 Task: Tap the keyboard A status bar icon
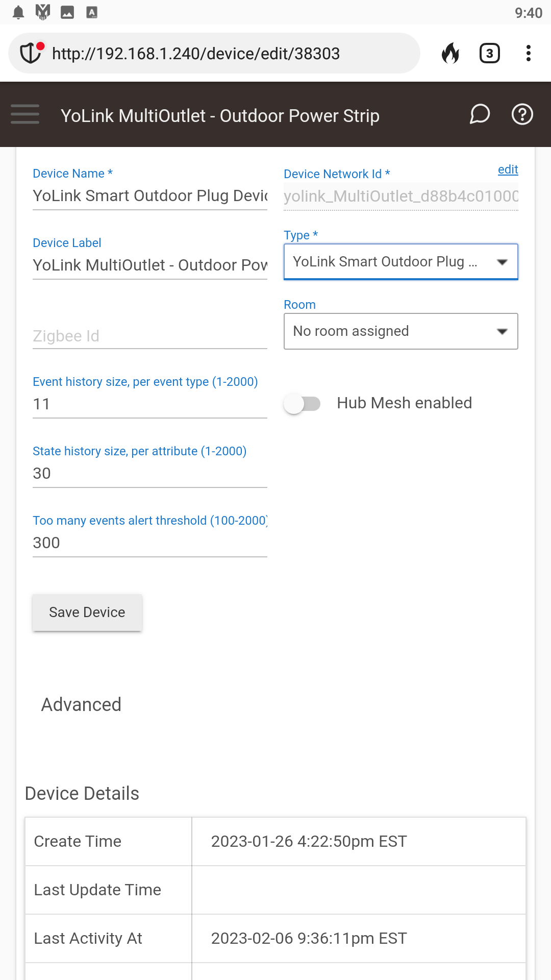(92, 12)
